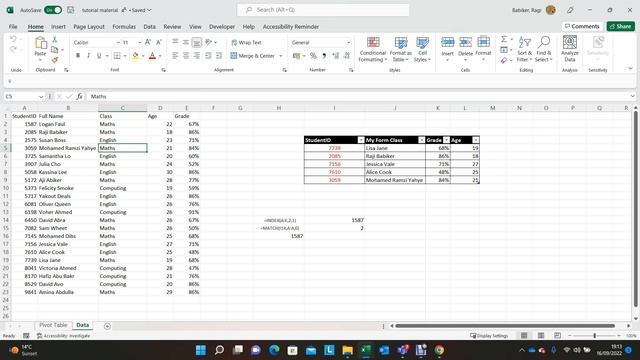Image resolution: width=640 pixels, height=360 pixels.
Task: Open Age filter dropdown in table
Action: tap(476, 140)
